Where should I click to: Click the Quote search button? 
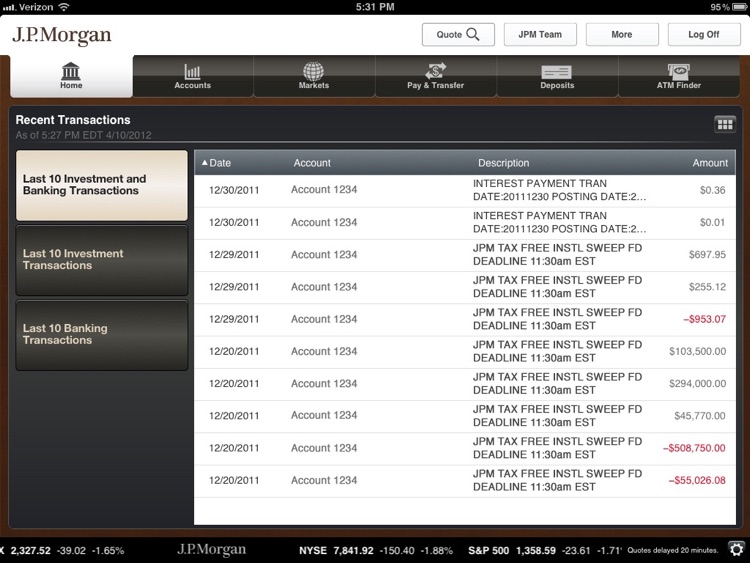coord(458,34)
